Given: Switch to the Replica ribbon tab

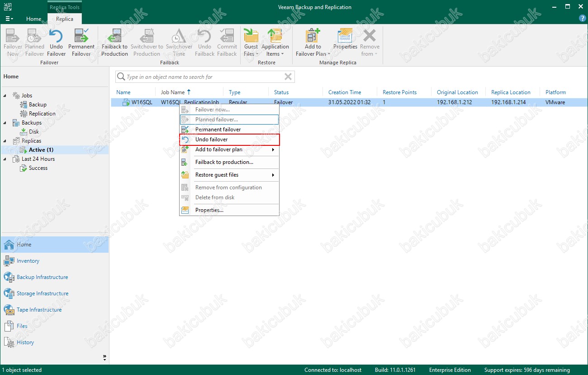Looking at the screenshot, I should [65, 19].
